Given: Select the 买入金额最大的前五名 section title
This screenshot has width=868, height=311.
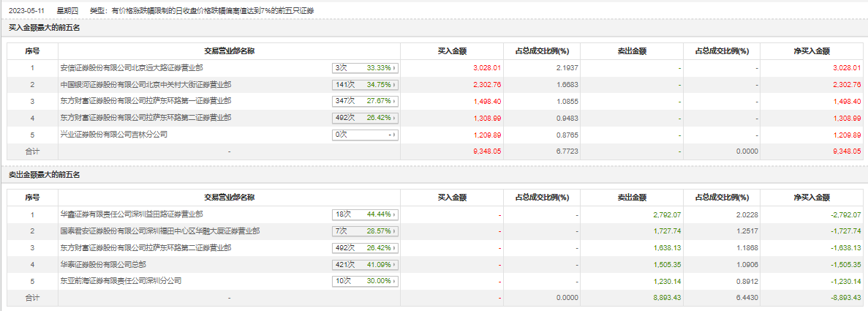Looking at the screenshot, I should click(45, 28).
